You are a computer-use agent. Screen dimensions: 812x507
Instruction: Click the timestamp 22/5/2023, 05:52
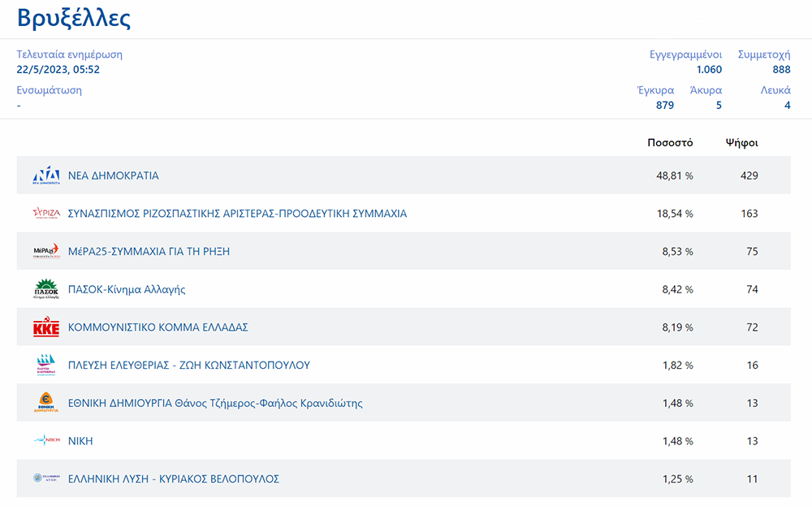(x=58, y=69)
